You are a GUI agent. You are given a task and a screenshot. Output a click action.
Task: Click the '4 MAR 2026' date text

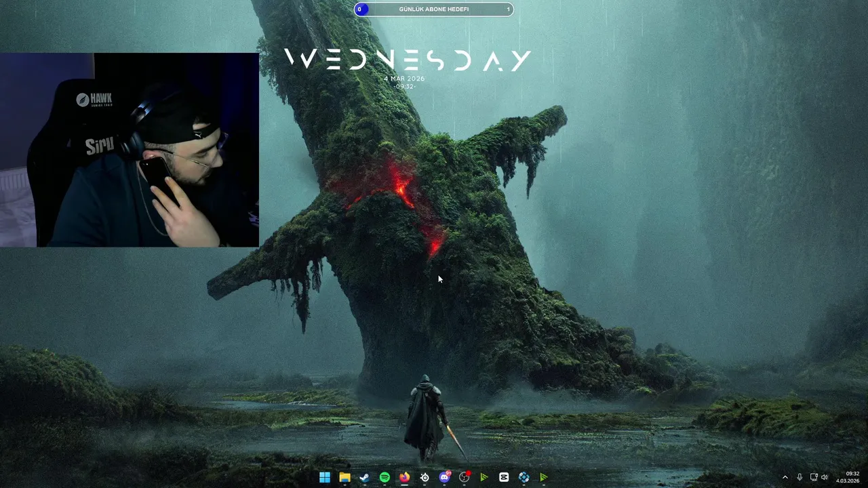(405, 79)
